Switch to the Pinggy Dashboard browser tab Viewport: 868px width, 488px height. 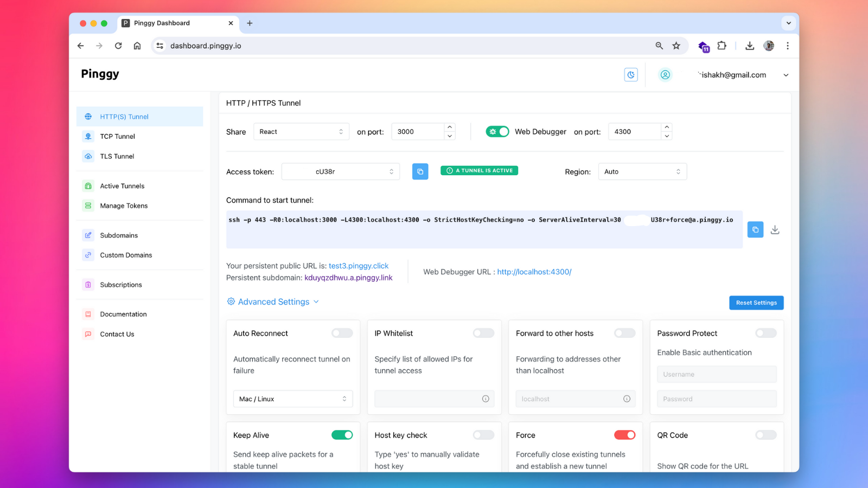(x=177, y=23)
